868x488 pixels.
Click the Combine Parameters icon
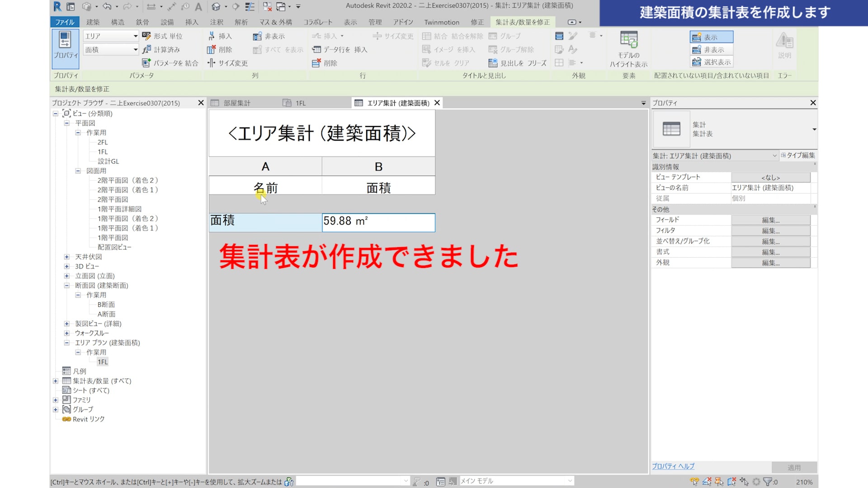coord(146,63)
